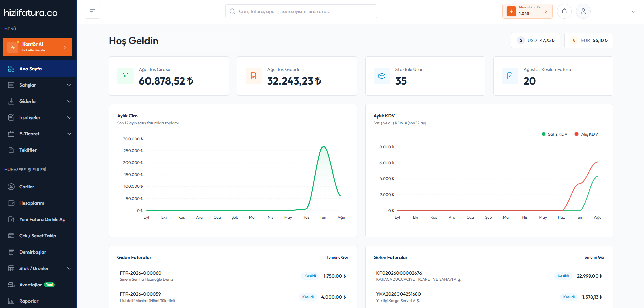Viewport: 644px width, 308px height.
Task: Toggle Alış KDV series in legend
Action: (586, 134)
